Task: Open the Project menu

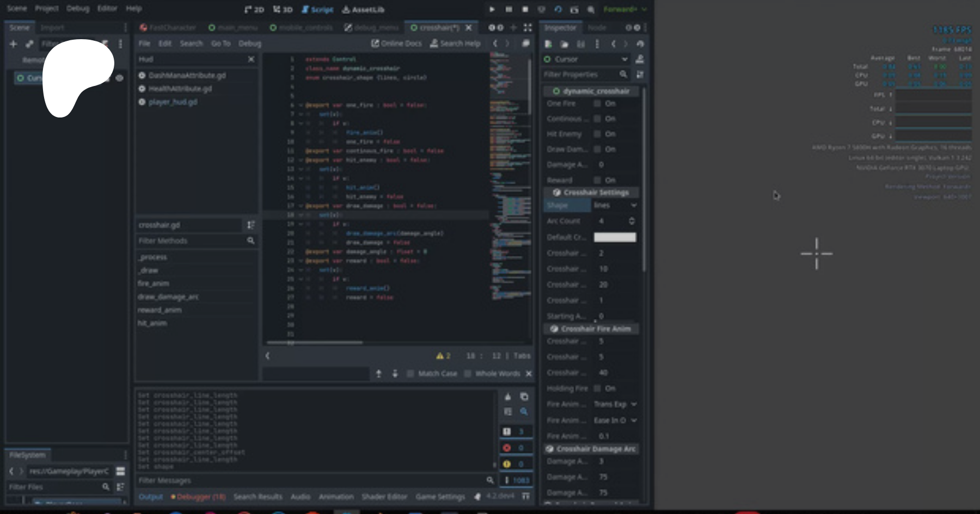Action: (46, 8)
